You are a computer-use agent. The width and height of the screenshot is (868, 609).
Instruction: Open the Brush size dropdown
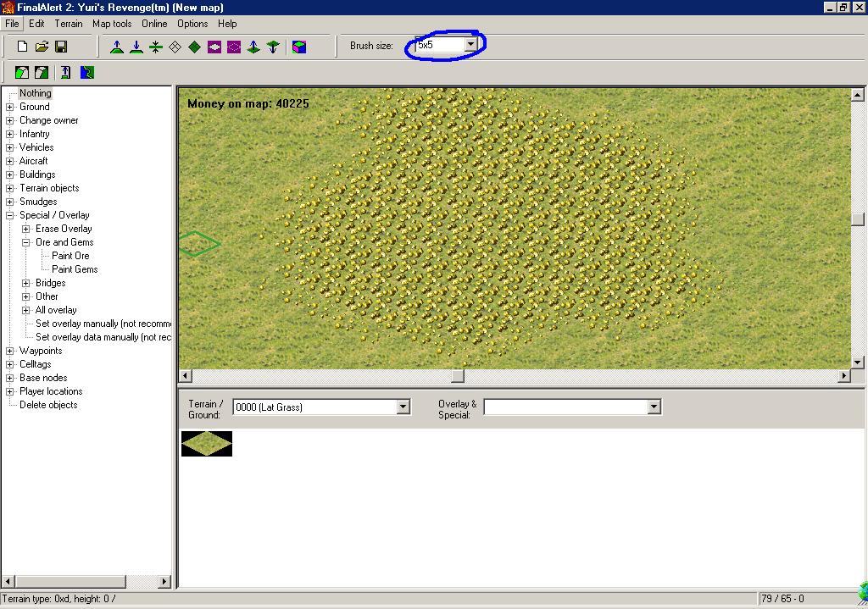tap(471, 46)
